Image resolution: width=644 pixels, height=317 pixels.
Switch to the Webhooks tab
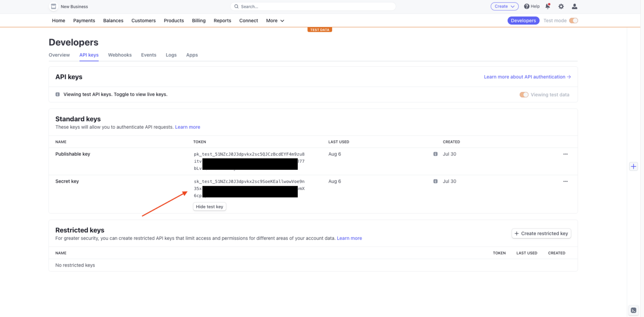point(119,55)
